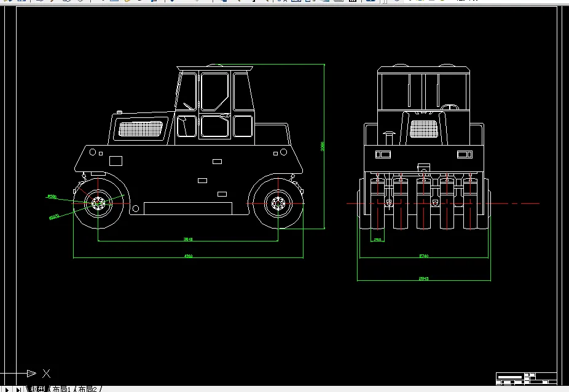Select the upper diameter leader text near front wheel
This screenshot has width=569, height=392.
pyautogui.click(x=52, y=197)
